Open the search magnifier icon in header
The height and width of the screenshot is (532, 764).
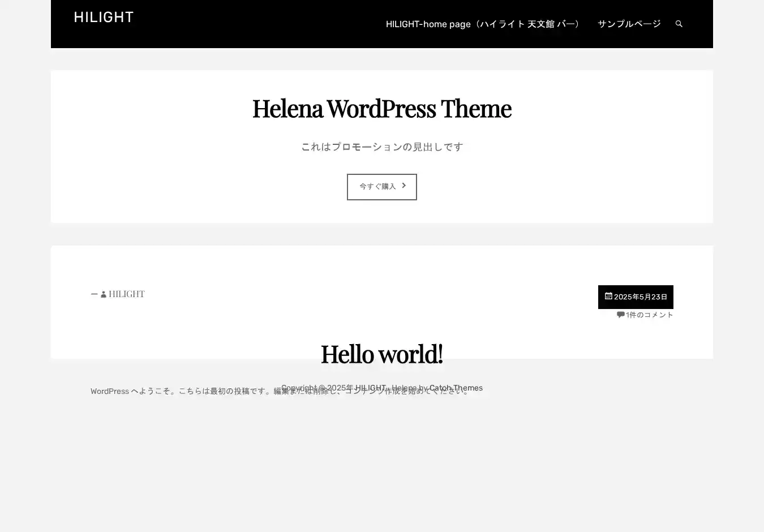[679, 24]
